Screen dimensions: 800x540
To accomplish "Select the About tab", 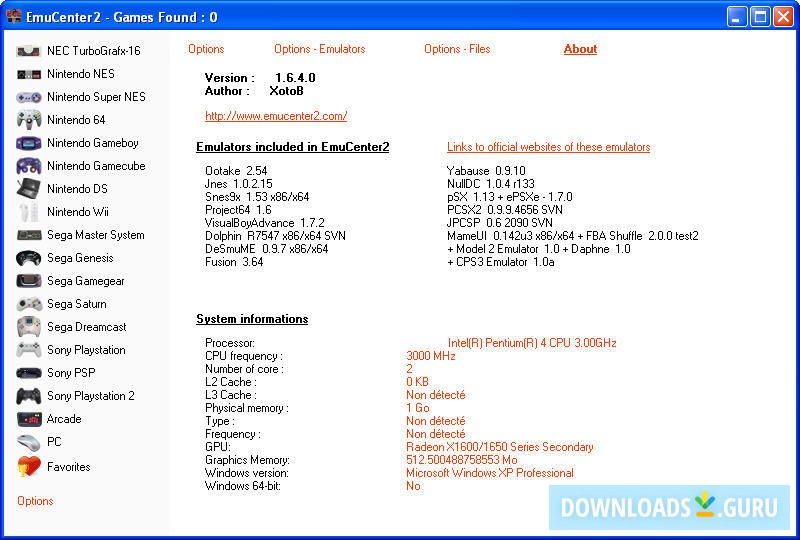I will point(580,49).
